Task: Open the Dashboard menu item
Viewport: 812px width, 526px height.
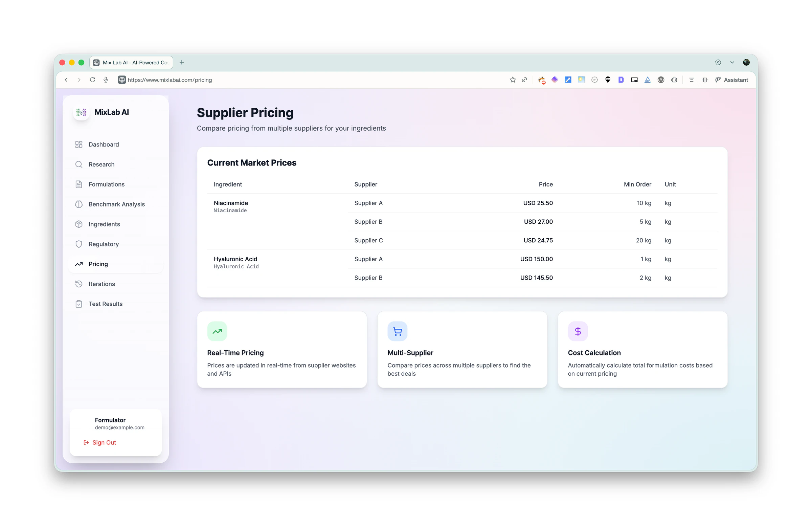Action: pyautogui.click(x=116, y=145)
